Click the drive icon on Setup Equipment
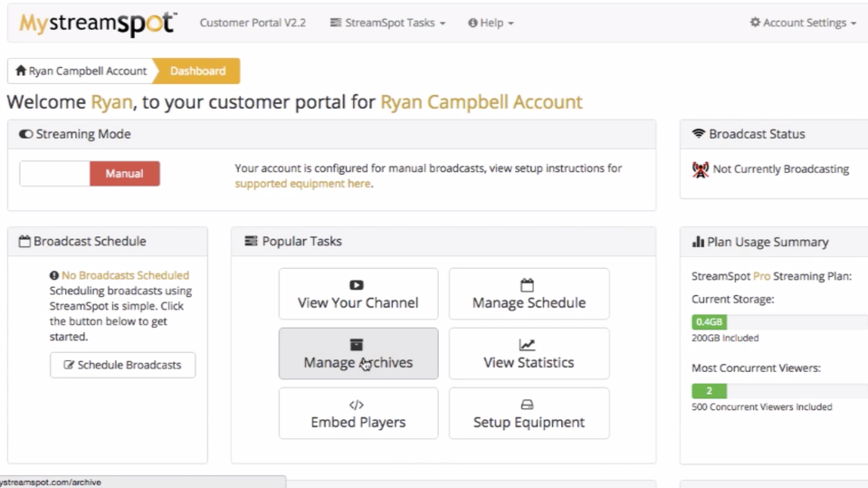The image size is (868, 488). point(527,405)
